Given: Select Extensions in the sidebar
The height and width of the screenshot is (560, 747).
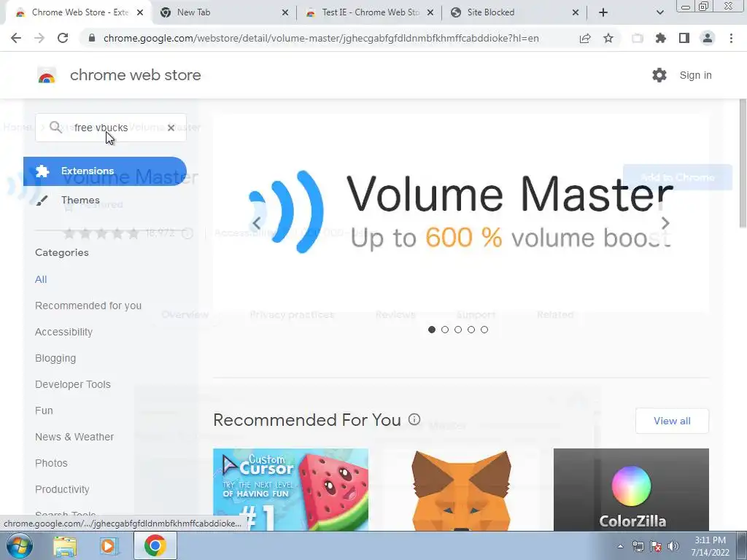Looking at the screenshot, I should (105, 171).
